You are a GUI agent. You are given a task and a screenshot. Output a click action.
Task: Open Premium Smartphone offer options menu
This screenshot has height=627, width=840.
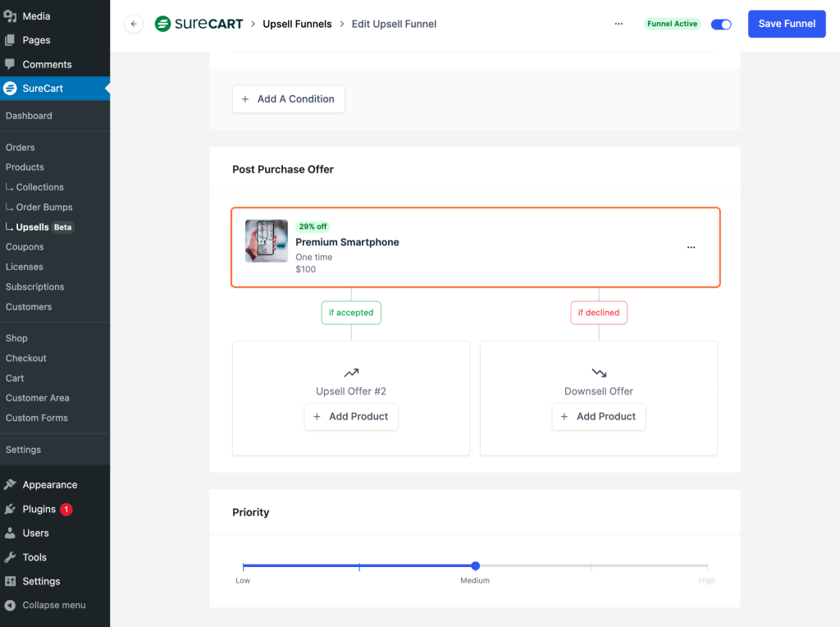(x=691, y=247)
